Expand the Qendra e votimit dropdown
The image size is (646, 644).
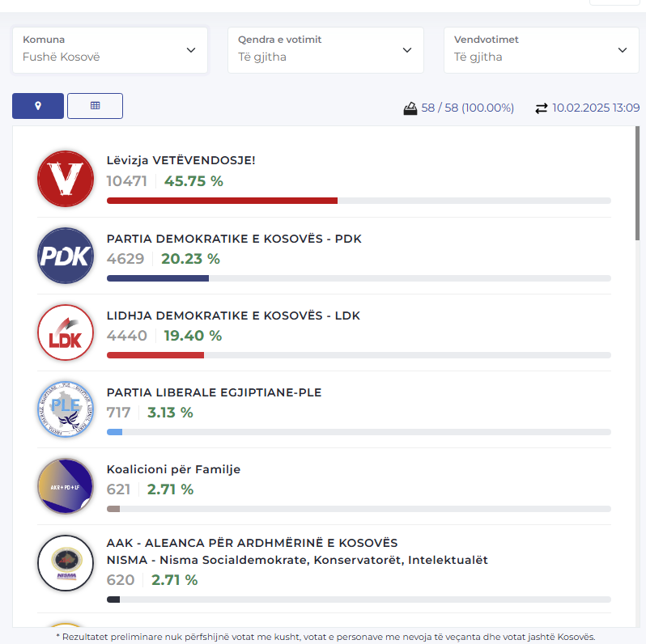tap(325, 49)
